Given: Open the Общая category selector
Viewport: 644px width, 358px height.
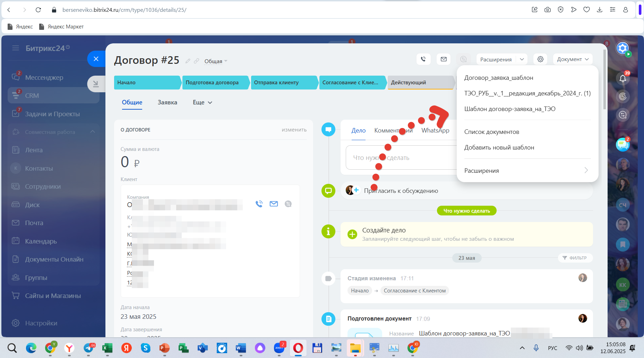Looking at the screenshot, I should coord(216,61).
